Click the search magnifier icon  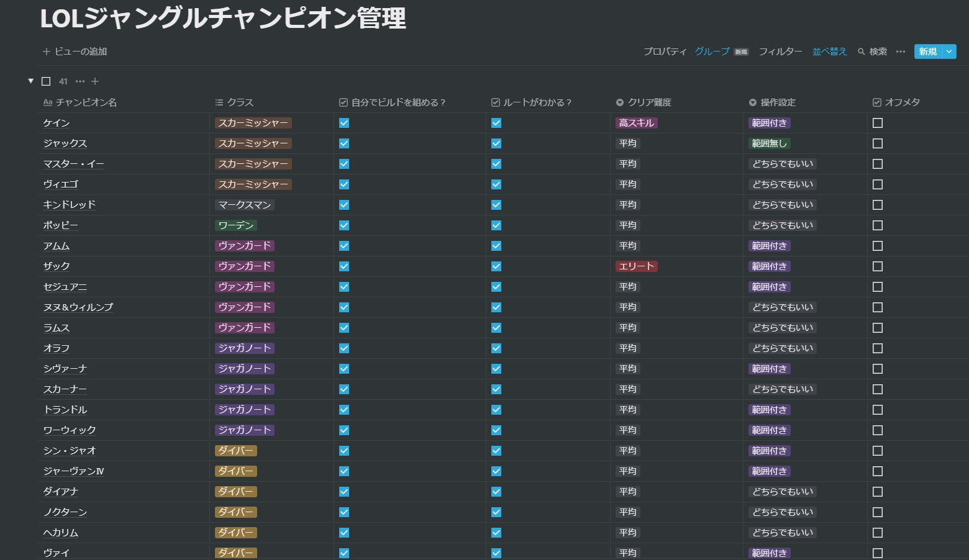pyautogui.click(x=861, y=52)
